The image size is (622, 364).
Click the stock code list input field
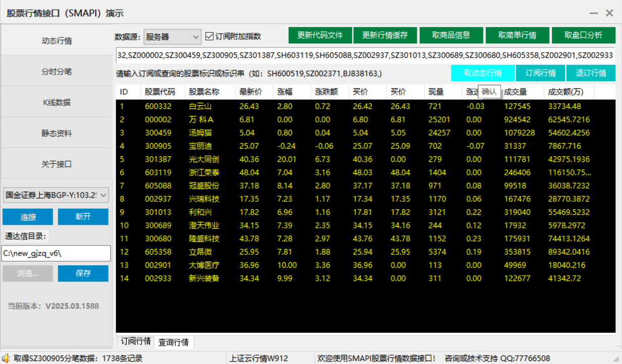(365, 55)
